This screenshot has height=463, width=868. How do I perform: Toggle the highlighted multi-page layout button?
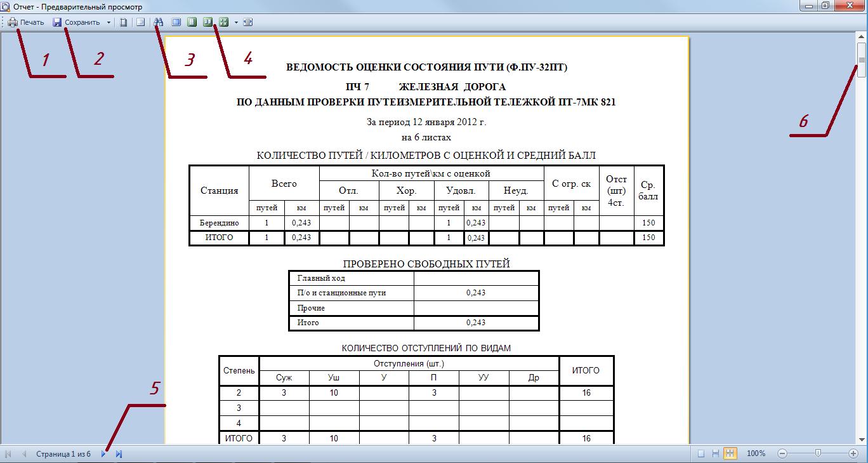[x=730, y=453]
